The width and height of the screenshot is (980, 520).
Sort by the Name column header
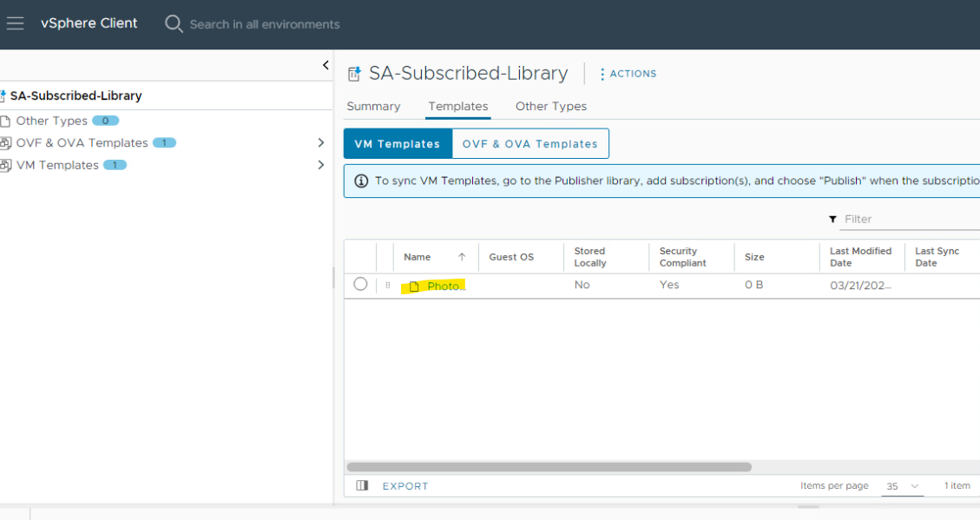pyautogui.click(x=417, y=257)
